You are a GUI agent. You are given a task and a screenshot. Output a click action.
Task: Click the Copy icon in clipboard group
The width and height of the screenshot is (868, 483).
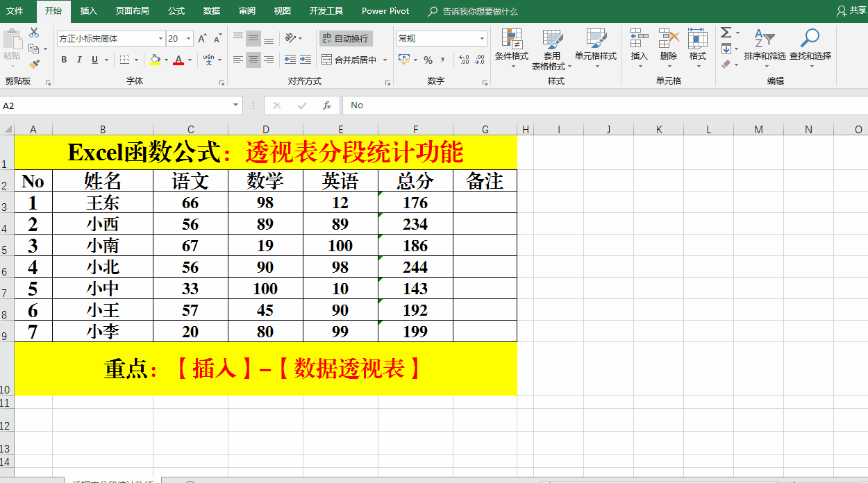click(34, 49)
